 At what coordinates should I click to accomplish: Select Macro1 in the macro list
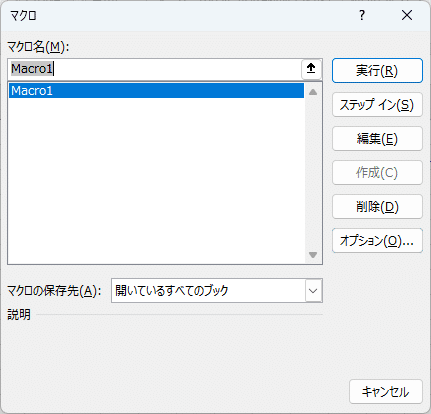156,91
